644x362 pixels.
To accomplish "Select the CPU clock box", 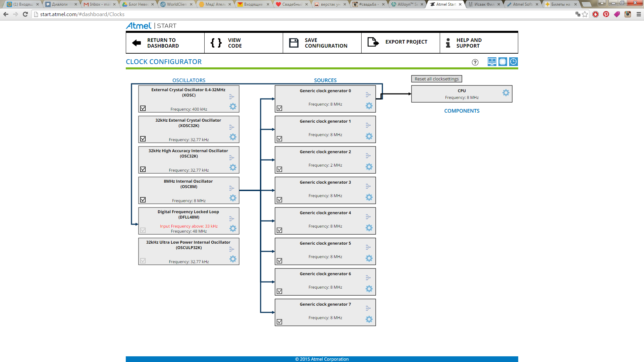I will [462, 94].
